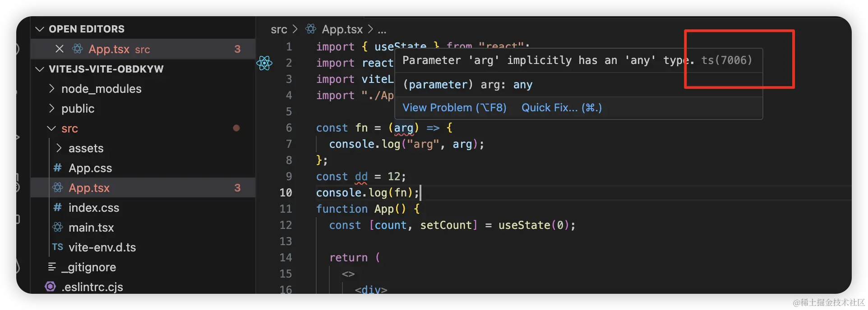Collapse the VITEJS-VITE-OBDKYW project section
This screenshot has width=868, height=310.
(40, 69)
